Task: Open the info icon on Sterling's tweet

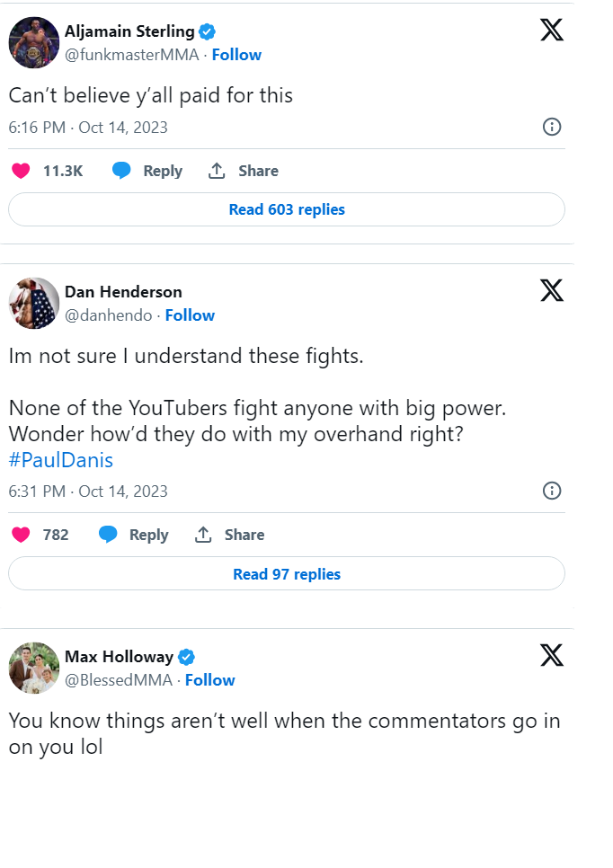Action: [x=553, y=127]
